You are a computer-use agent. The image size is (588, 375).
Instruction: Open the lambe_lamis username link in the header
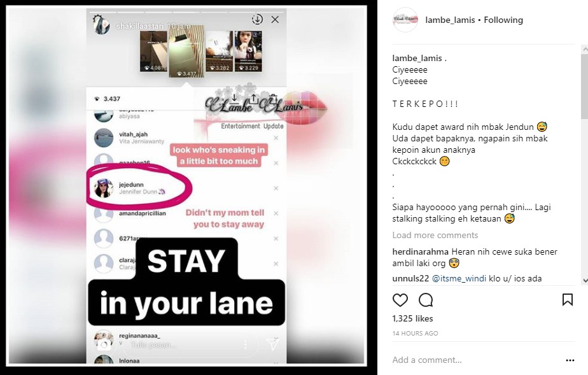(450, 20)
